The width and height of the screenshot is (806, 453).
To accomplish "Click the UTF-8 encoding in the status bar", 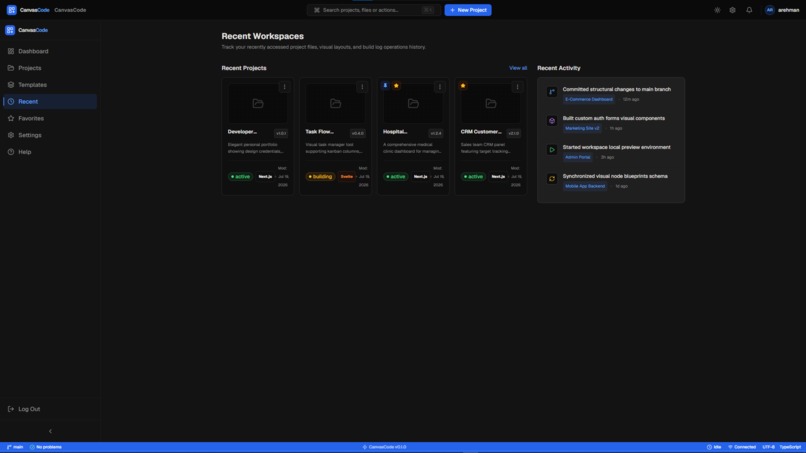I will [x=768, y=447].
